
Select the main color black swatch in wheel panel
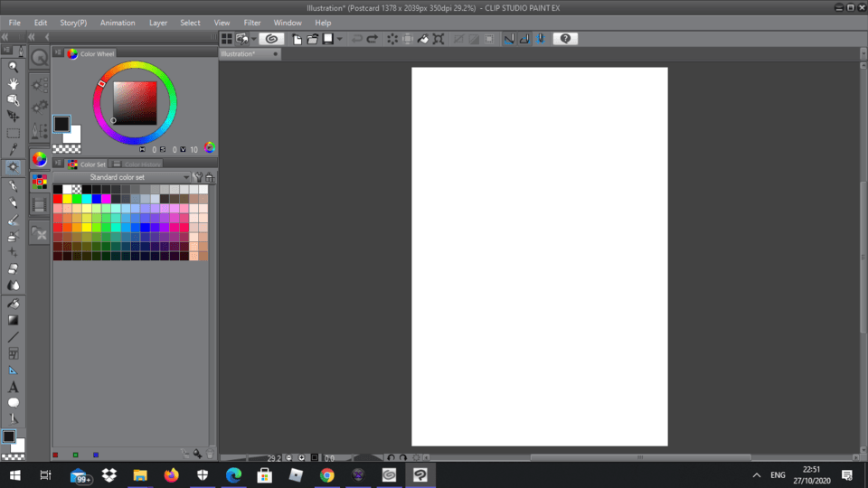click(x=61, y=124)
